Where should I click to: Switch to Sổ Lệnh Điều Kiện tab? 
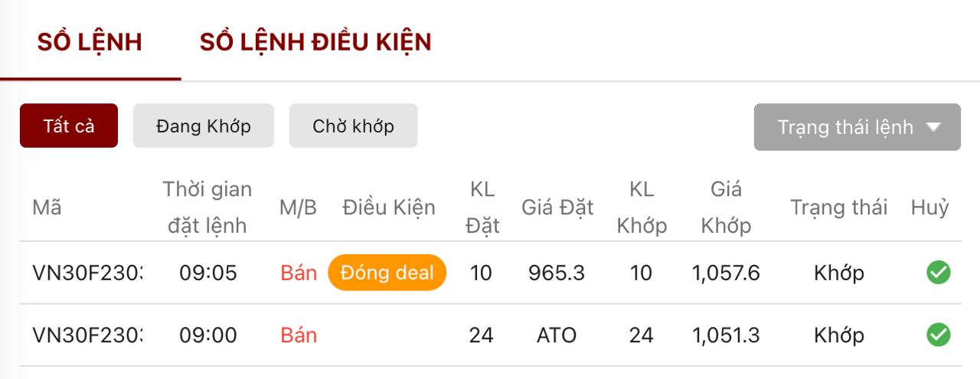pos(315,42)
